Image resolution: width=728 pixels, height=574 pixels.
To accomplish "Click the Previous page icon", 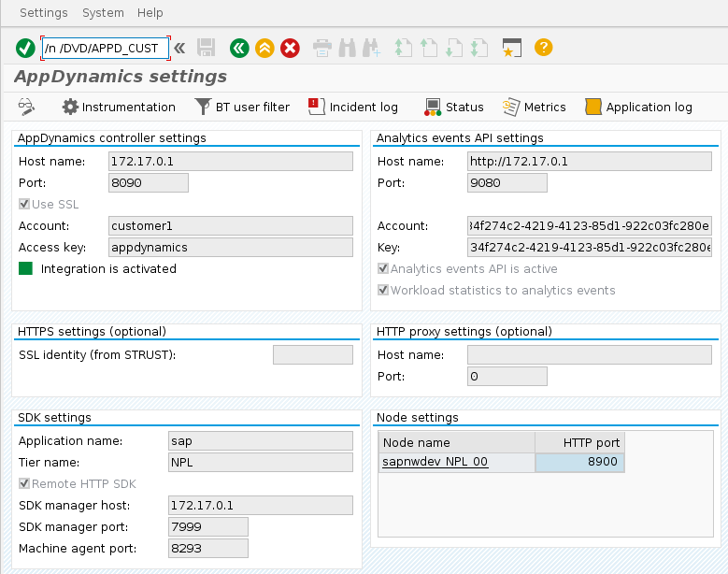I will pos(429,48).
